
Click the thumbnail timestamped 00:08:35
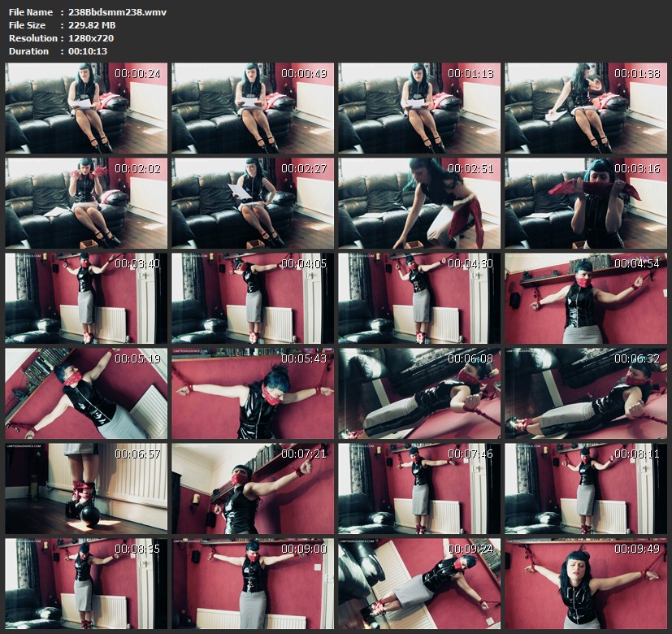click(x=86, y=584)
